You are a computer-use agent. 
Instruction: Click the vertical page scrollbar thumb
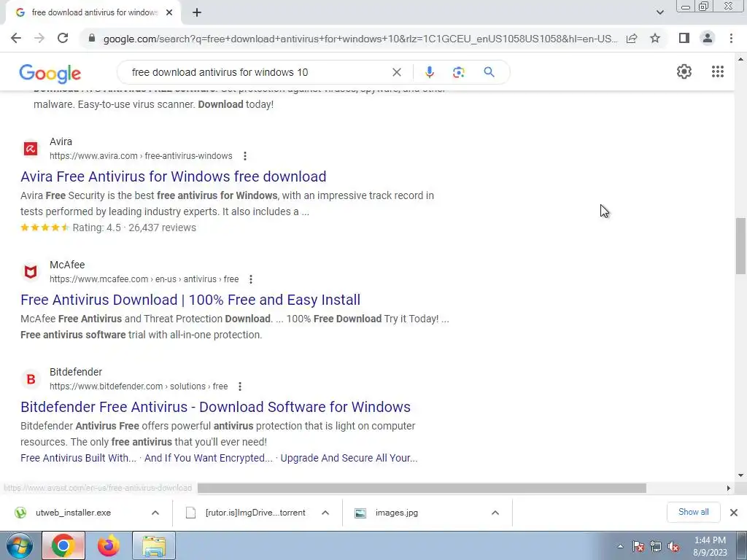pos(740,246)
